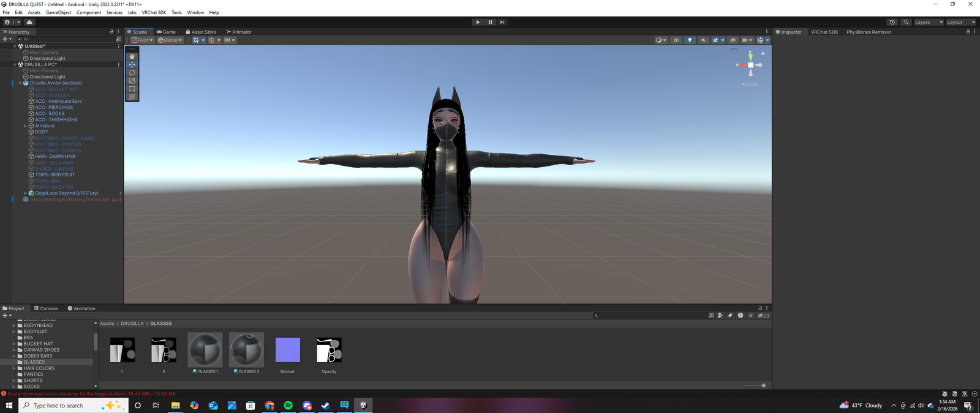Click DRUSILLA in the asset breadcrumb path
Screen dimensions: 980x413
click(x=132, y=324)
